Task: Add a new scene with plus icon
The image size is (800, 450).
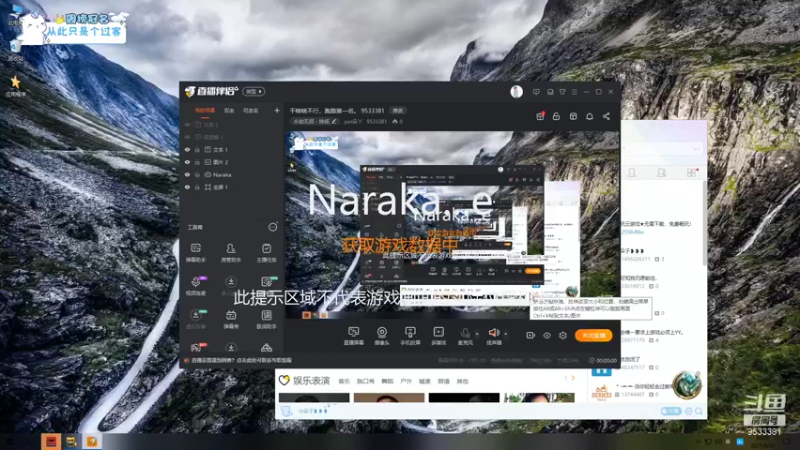Action: click(277, 110)
